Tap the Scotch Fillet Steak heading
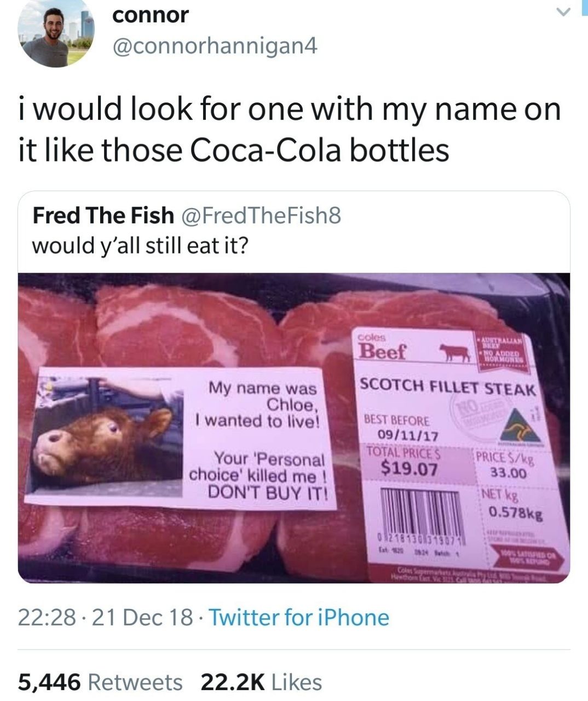Image resolution: width=588 pixels, height=701 pixels. click(447, 387)
